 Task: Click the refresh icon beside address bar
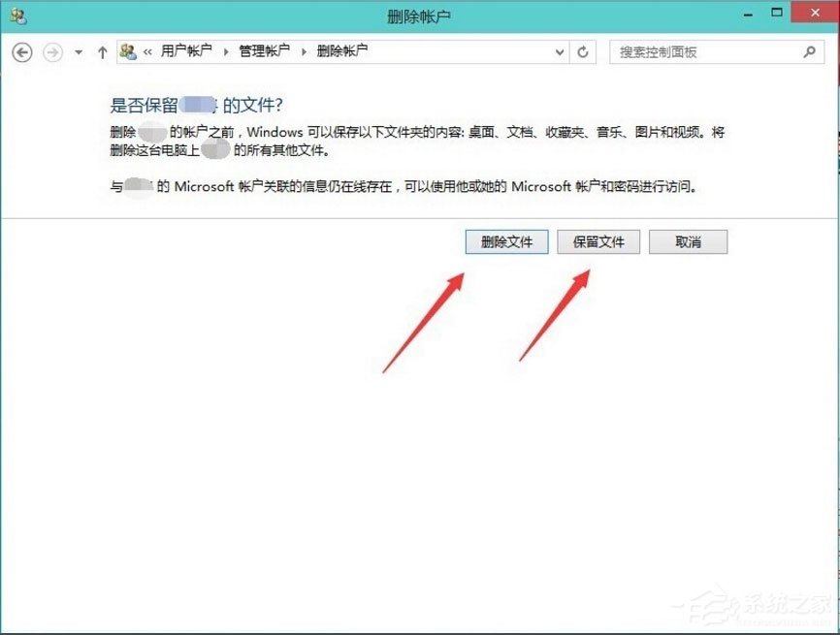[583, 52]
